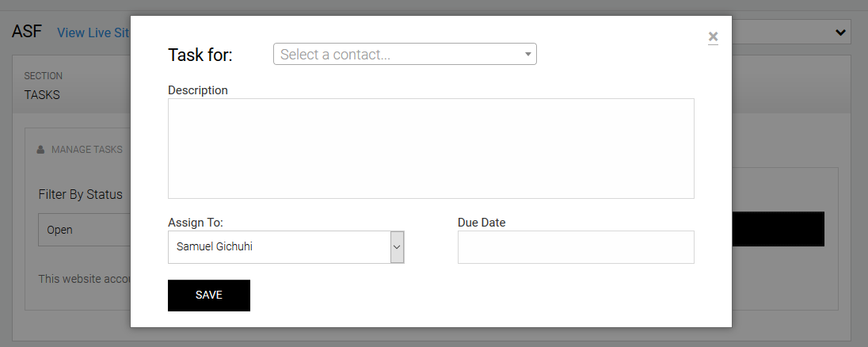The width and height of the screenshot is (868, 347).
Task: Close the task dialog with the X
Action: point(713,36)
